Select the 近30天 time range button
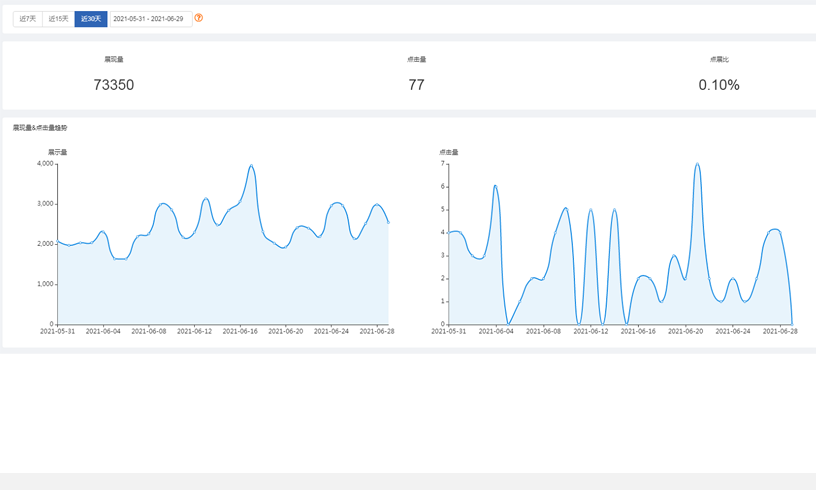Image resolution: width=816 pixels, height=490 pixels. coord(91,19)
